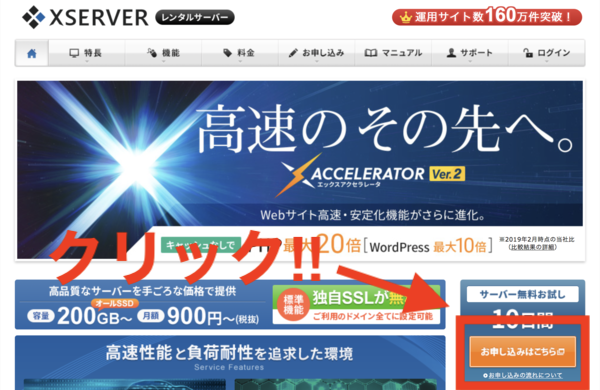Click the home icon in navigation bar
The height and width of the screenshot is (390, 600).
[x=32, y=53]
